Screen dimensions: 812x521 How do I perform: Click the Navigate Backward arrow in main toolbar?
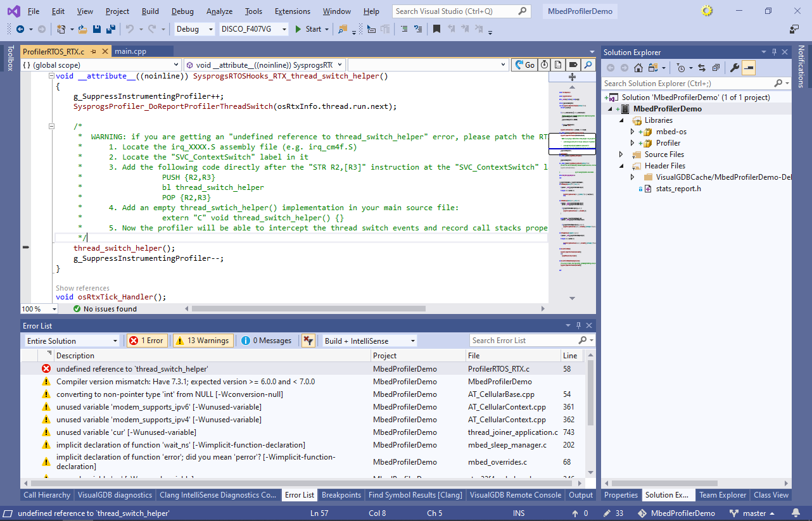20,29
